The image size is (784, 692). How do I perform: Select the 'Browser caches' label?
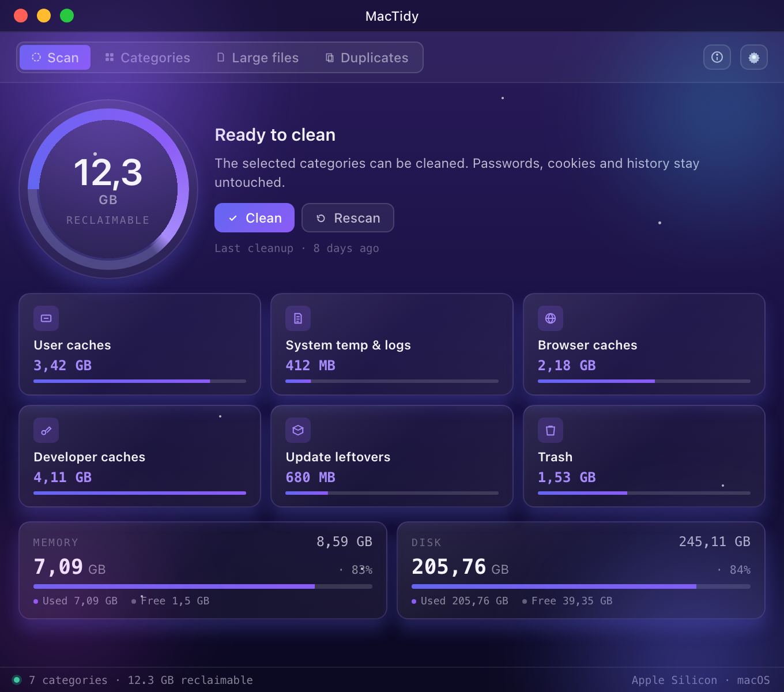tap(587, 345)
